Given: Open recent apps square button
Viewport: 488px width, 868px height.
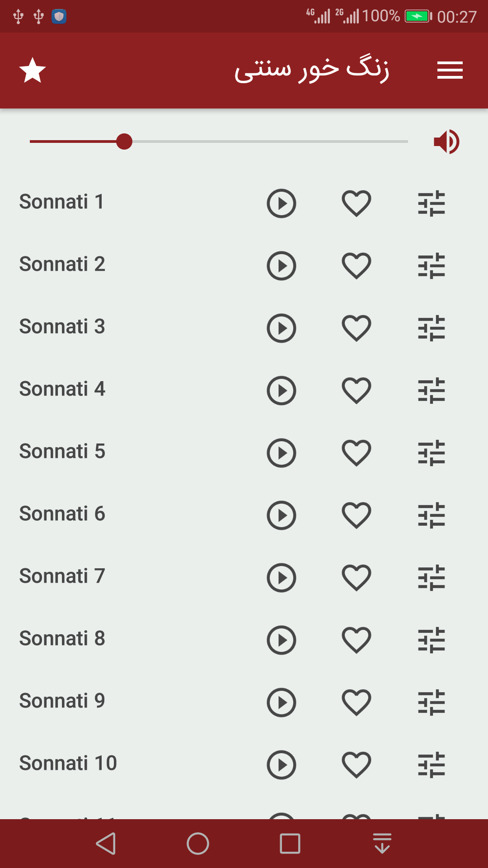Looking at the screenshot, I should point(290,844).
